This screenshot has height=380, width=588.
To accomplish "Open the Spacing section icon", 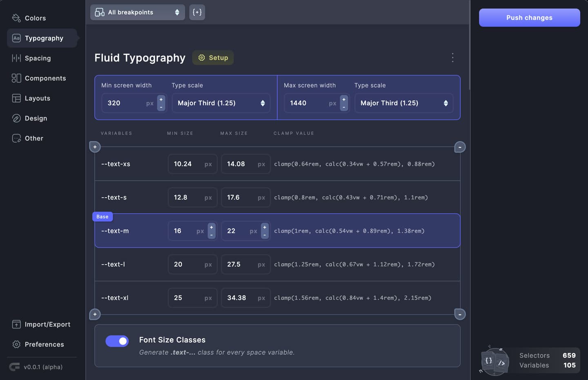I will (x=16, y=58).
